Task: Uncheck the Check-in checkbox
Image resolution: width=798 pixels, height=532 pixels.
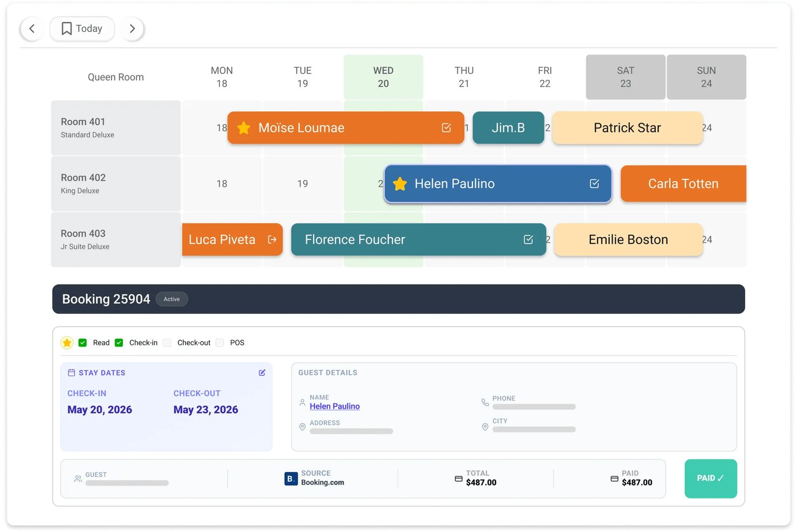Action: [119, 343]
